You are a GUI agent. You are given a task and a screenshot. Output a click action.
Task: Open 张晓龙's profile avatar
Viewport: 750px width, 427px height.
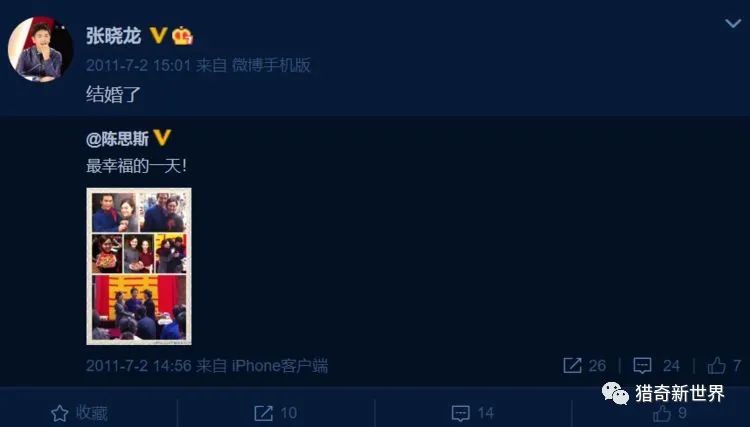pos(40,49)
